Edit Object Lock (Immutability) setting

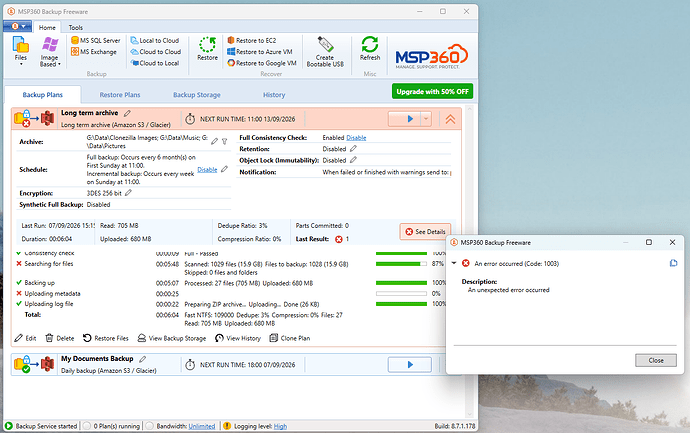coord(353,160)
